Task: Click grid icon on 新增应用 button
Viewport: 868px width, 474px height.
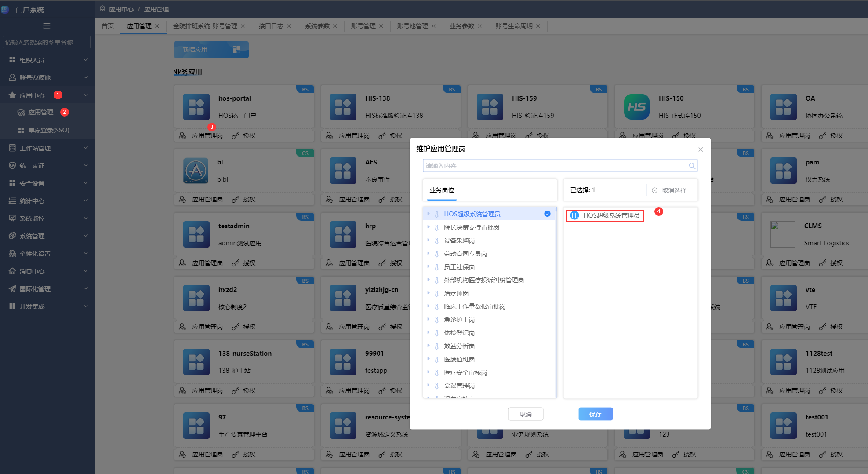Action: 236,50
